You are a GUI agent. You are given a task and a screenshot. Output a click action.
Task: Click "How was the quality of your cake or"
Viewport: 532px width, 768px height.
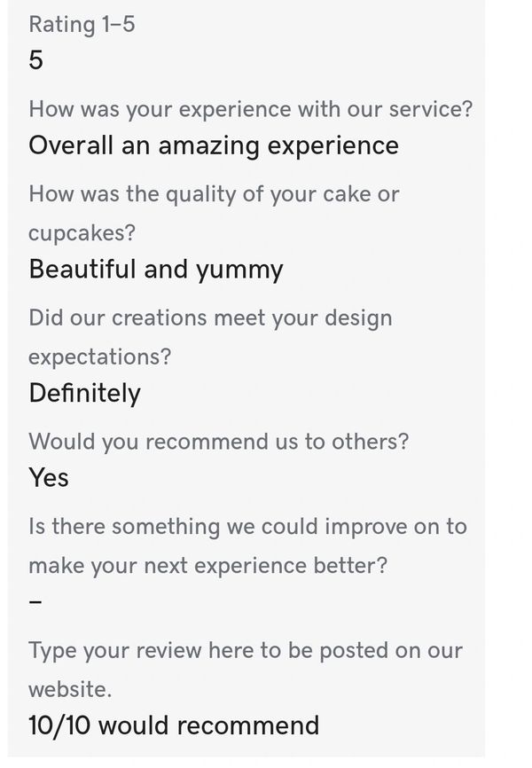214,193
